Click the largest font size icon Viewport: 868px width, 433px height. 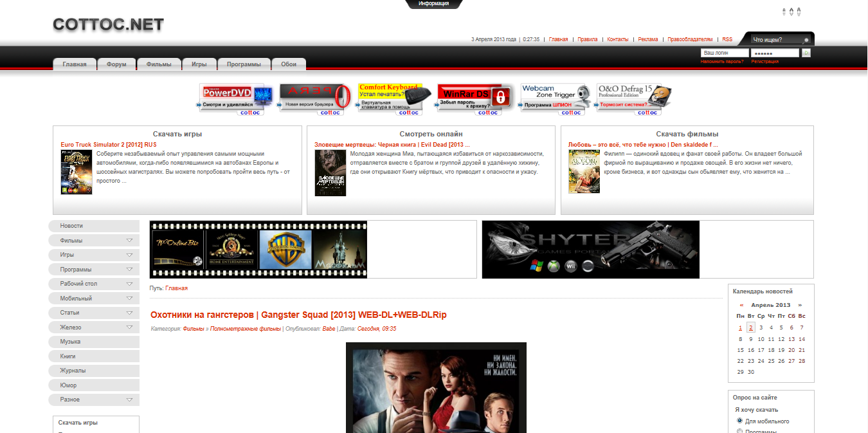799,12
